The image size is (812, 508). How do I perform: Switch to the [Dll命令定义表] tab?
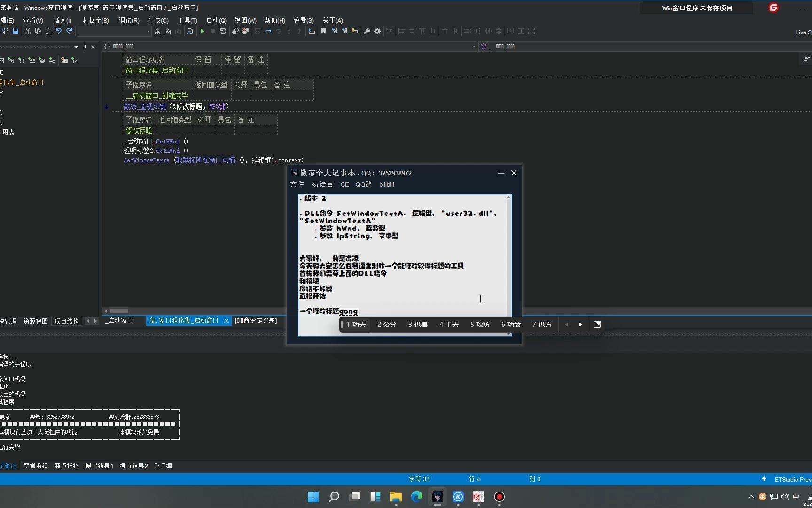point(256,320)
